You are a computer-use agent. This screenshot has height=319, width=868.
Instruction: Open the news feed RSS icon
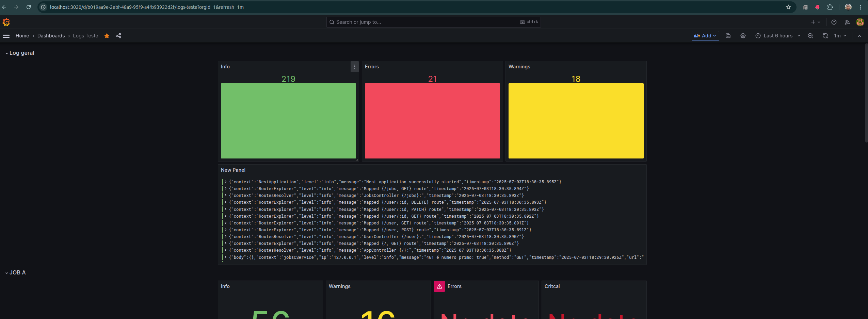pos(847,22)
